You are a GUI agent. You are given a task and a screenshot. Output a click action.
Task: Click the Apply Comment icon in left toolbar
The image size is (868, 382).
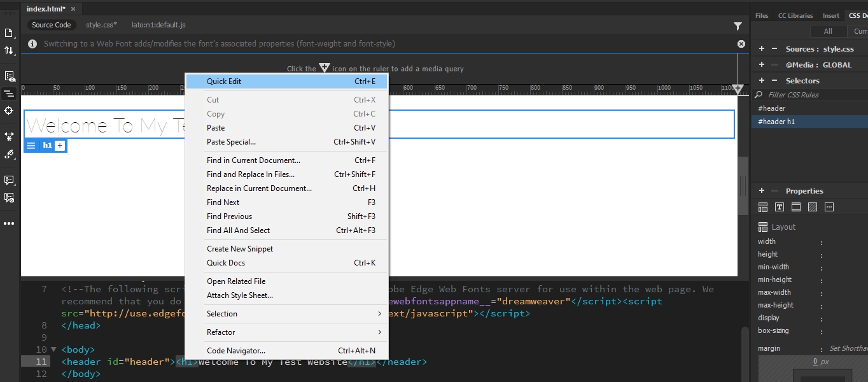9,180
